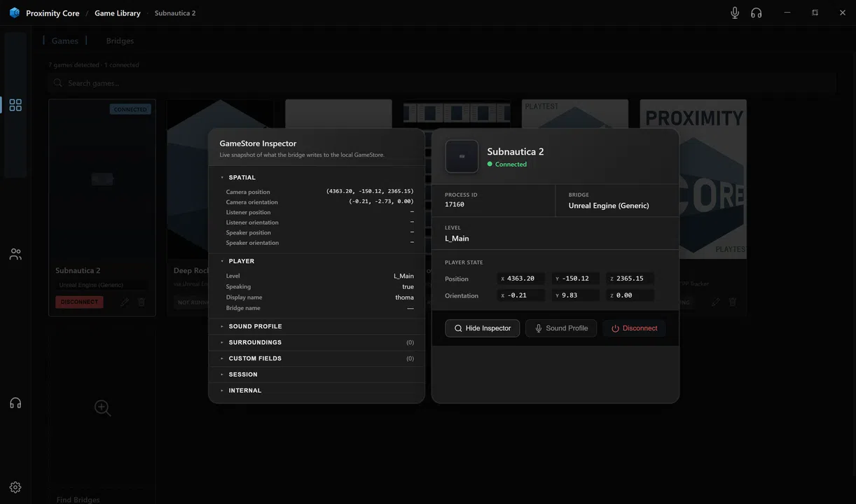The height and width of the screenshot is (504, 856).
Task: Click the Find Bridges magnifier icon
Action: point(102,408)
